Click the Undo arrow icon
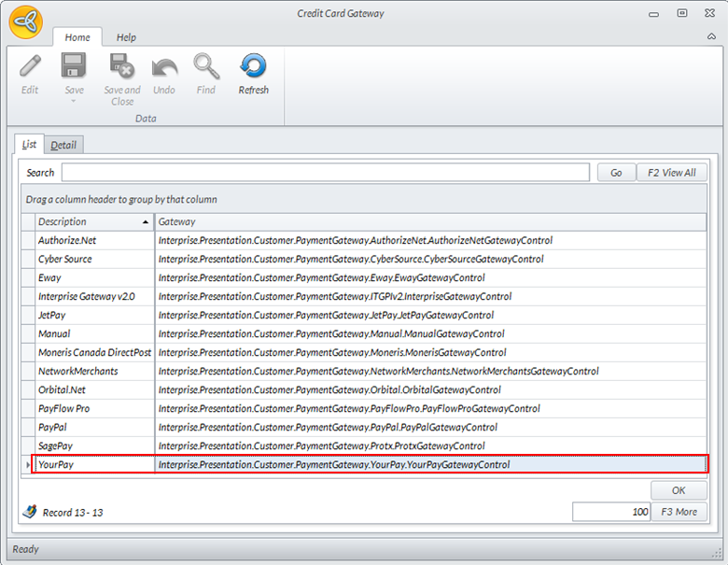 164,67
